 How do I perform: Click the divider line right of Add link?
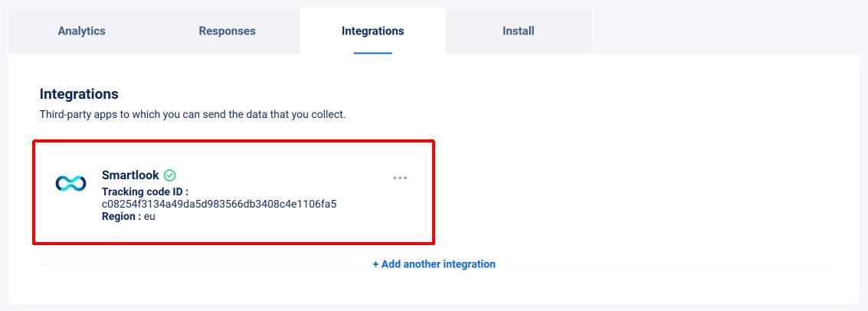coord(670,264)
